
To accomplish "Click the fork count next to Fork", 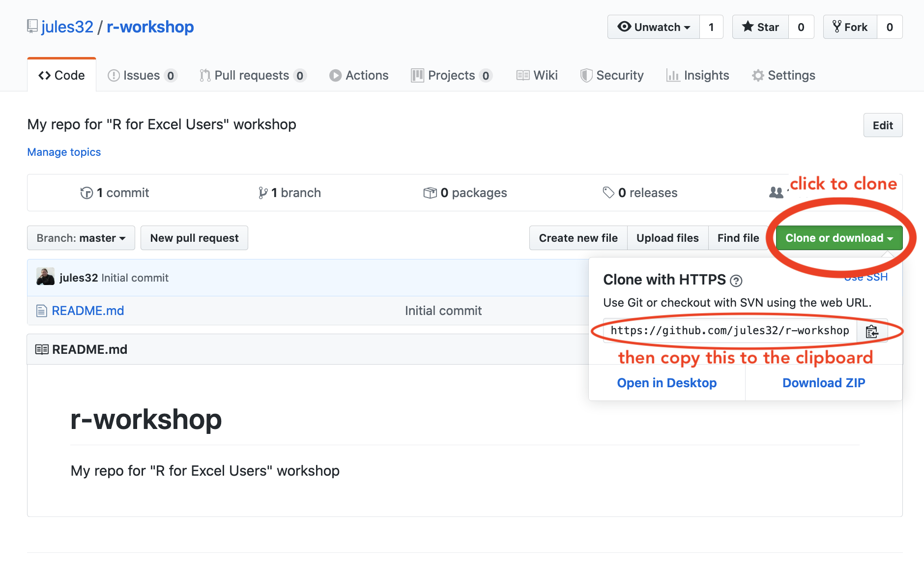I will pyautogui.click(x=890, y=27).
